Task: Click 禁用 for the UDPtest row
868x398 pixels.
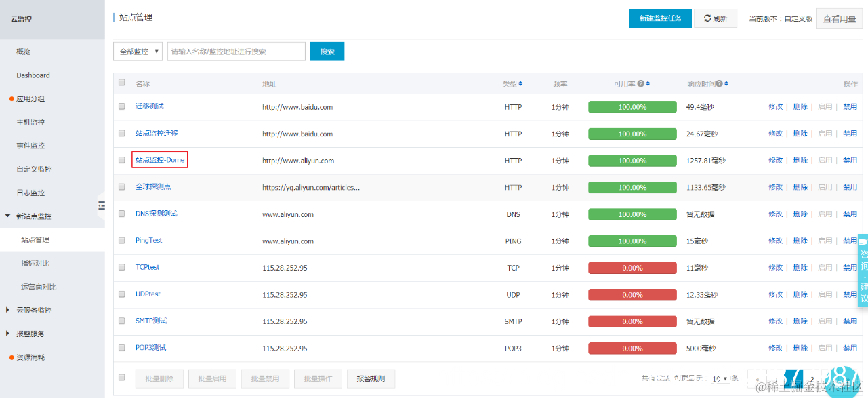Action: [850, 294]
